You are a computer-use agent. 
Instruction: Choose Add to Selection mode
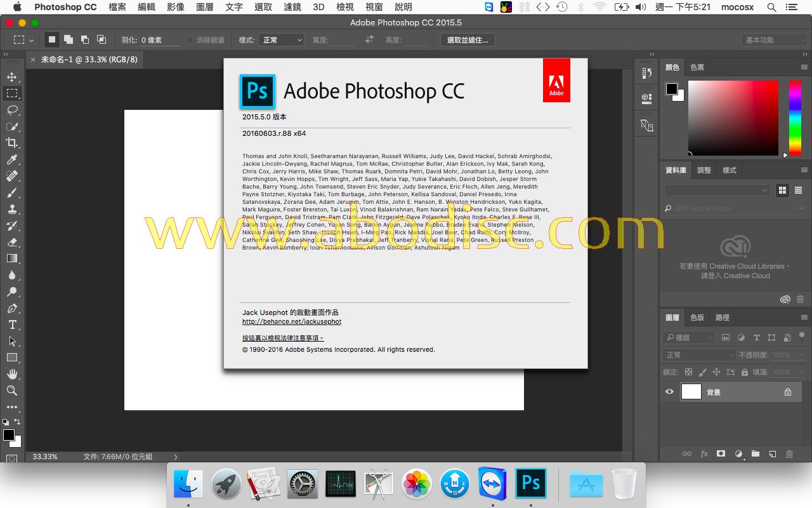point(69,39)
